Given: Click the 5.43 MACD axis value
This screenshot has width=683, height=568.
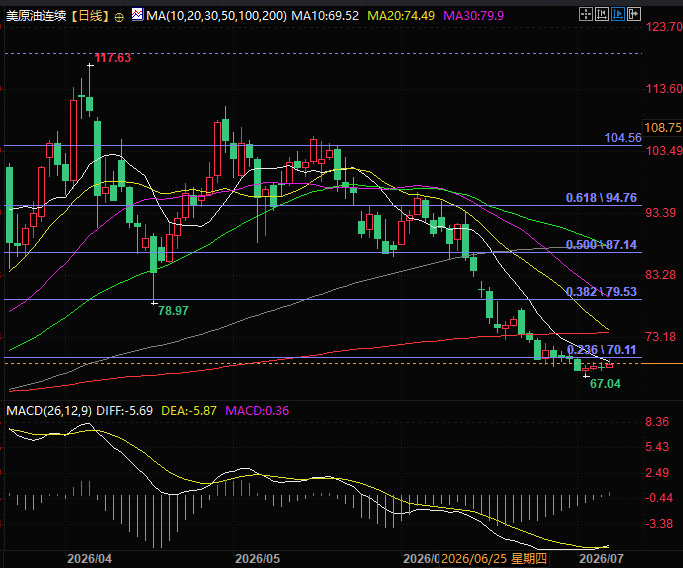Looking at the screenshot, I should coord(657,447).
